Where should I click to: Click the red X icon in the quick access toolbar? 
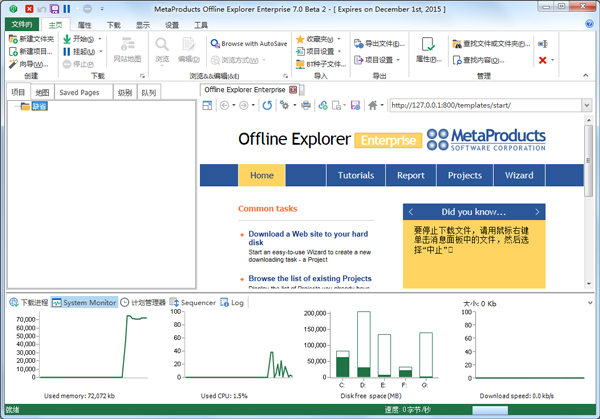(29, 9)
